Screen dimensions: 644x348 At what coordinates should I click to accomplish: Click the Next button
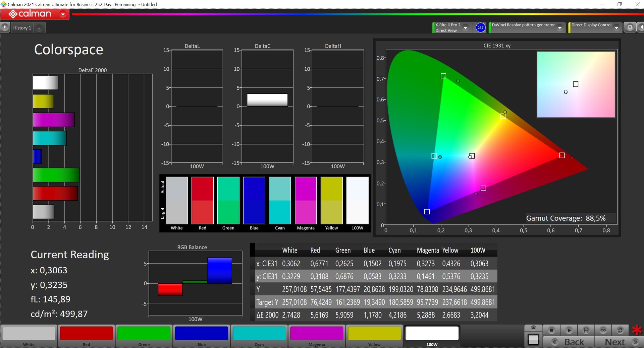[x=620, y=342]
